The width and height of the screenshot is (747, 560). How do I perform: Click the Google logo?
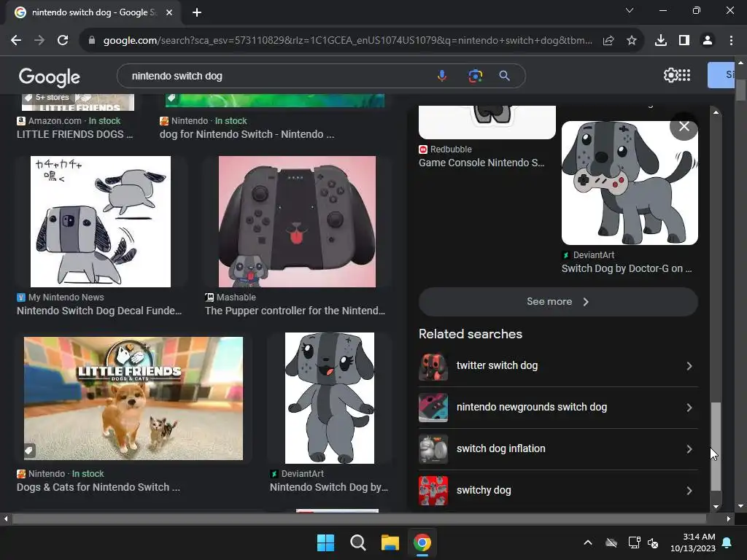(49, 77)
